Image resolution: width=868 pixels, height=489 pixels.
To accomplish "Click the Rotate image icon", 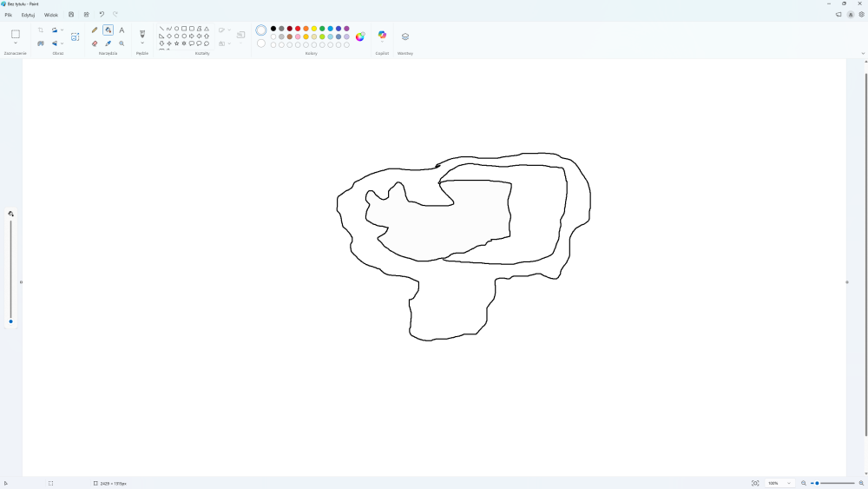I will 54,30.
